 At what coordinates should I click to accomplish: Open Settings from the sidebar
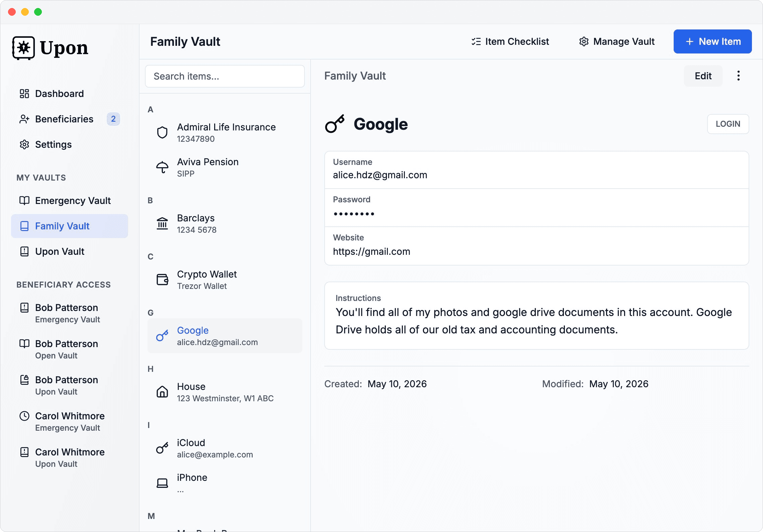pyautogui.click(x=70, y=144)
